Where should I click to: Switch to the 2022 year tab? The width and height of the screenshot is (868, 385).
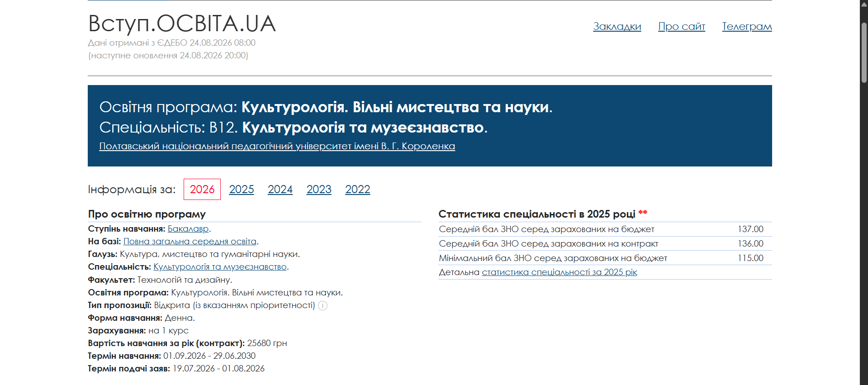click(358, 189)
